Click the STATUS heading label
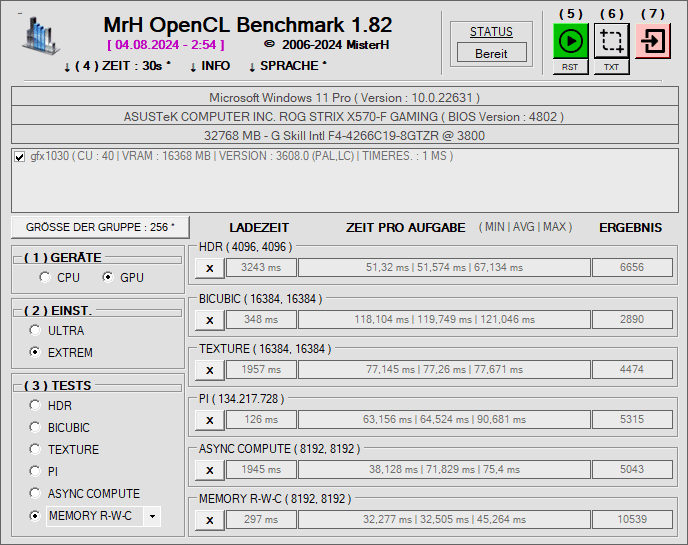Screen dimensions: 688x545 [491, 32]
